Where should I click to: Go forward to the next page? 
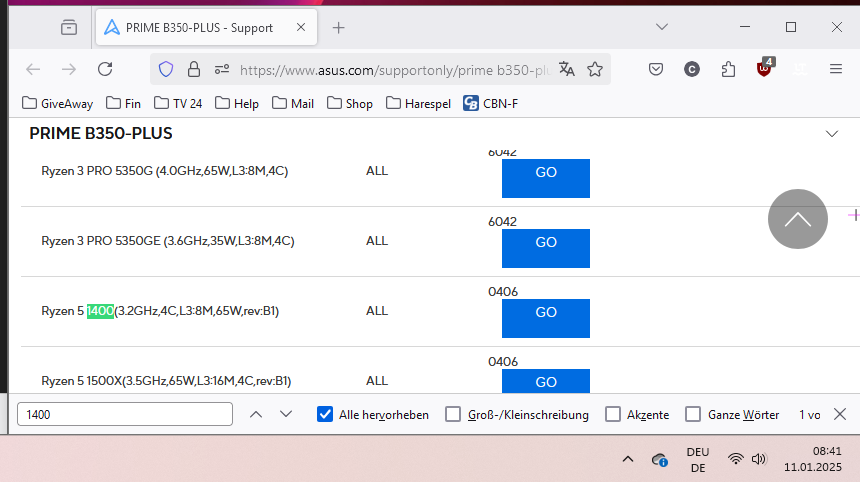[69, 69]
